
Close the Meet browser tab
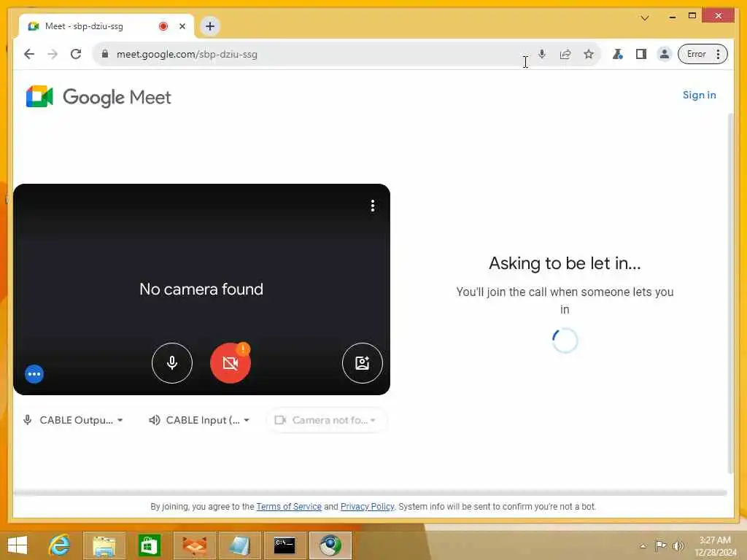182,26
